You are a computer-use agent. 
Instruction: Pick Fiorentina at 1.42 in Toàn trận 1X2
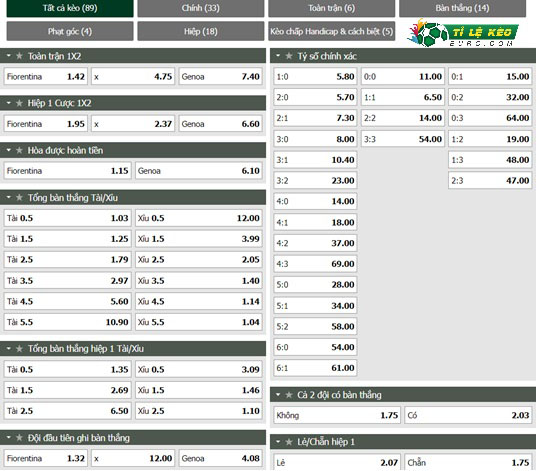point(45,76)
